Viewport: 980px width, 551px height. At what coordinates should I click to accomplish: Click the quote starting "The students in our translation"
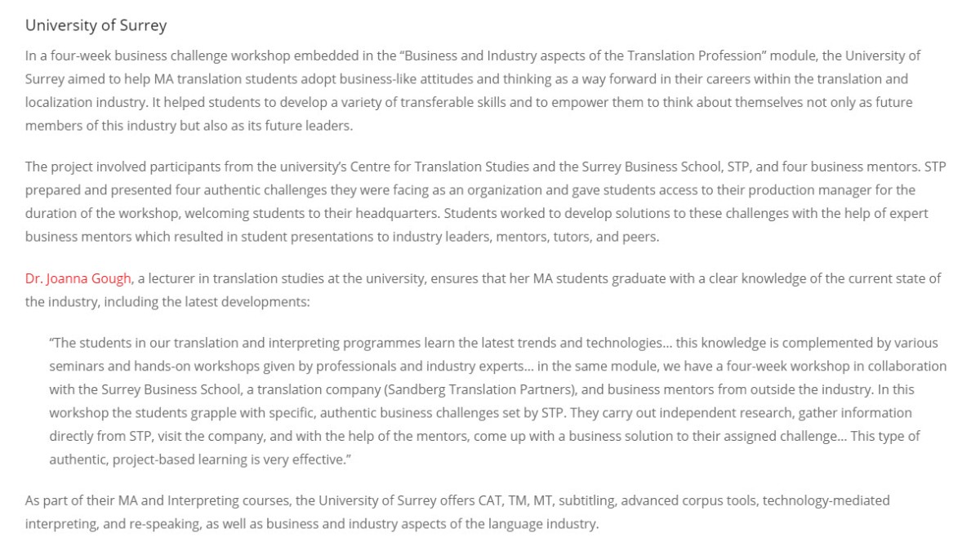[497, 401]
